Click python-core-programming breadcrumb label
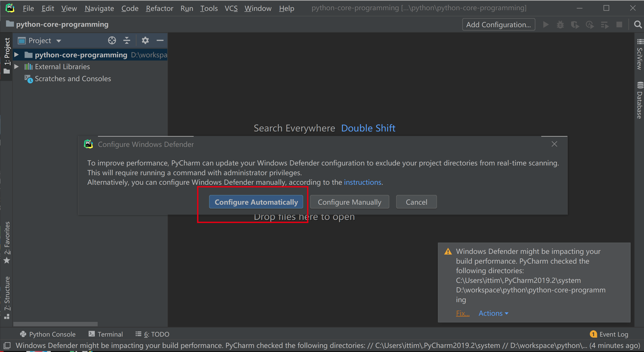Screen dimensions: 644x352 point(62,24)
